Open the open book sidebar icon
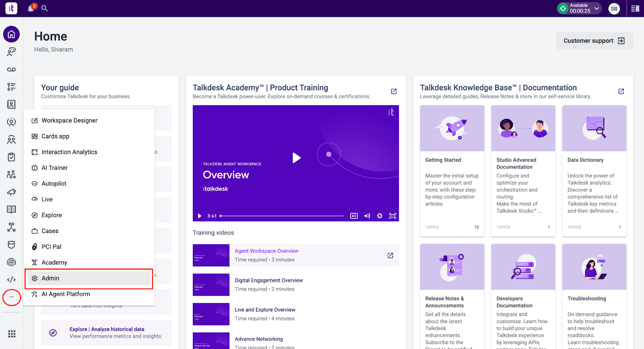644x349 pixels. coord(11,210)
